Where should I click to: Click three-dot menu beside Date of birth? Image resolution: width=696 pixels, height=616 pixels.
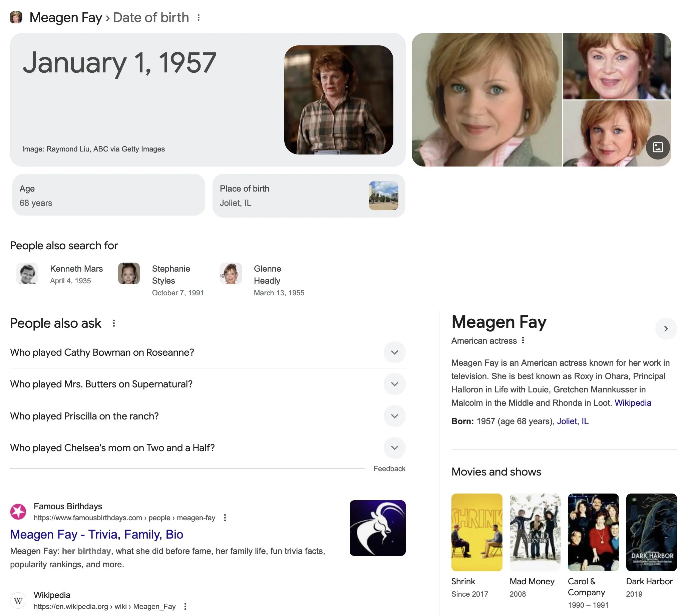199,17
